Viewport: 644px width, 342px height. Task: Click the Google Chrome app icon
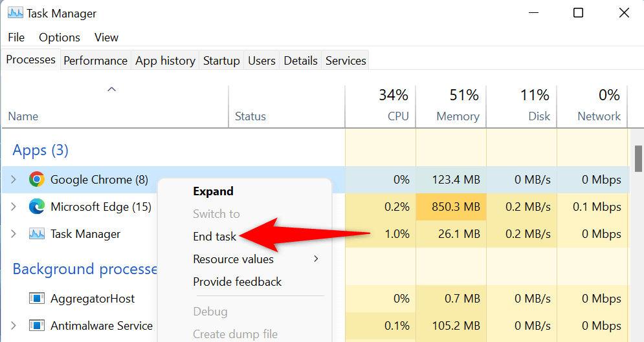tap(37, 180)
